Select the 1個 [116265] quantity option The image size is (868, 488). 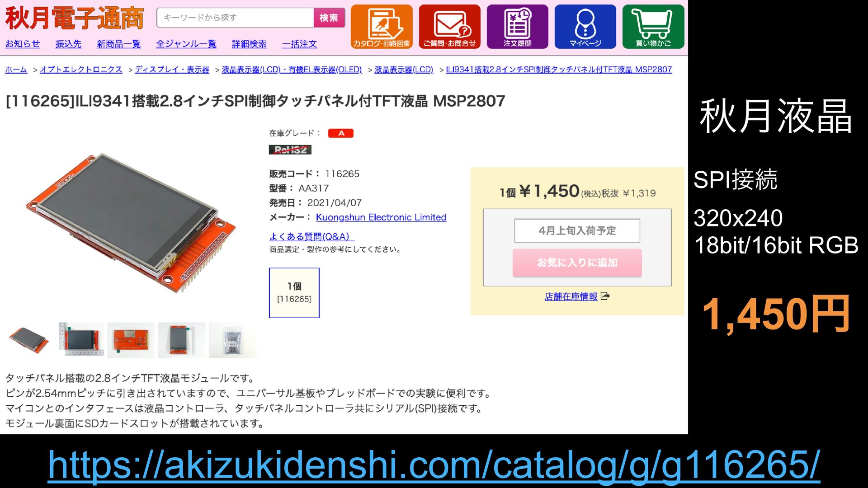tap(294, 293)
